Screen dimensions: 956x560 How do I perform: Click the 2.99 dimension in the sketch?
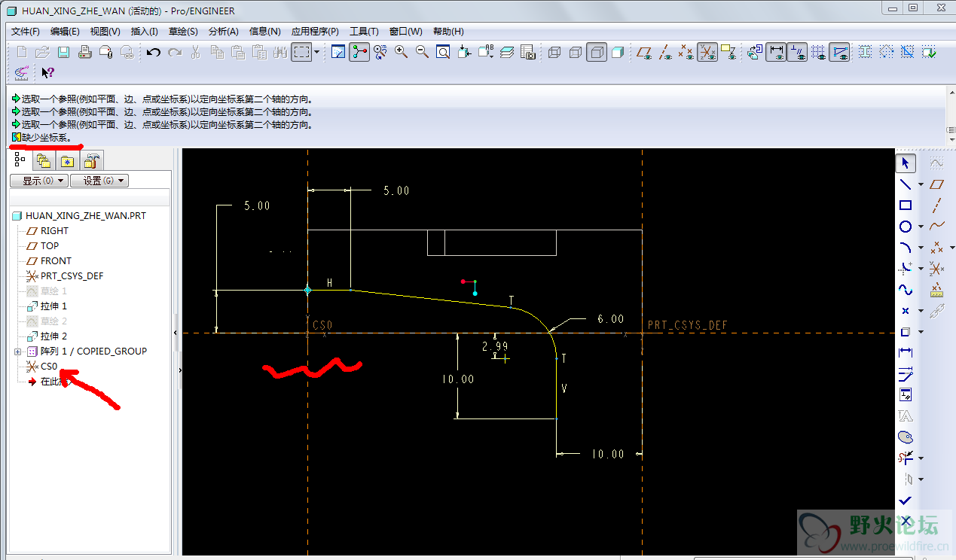tap(495, 346)
